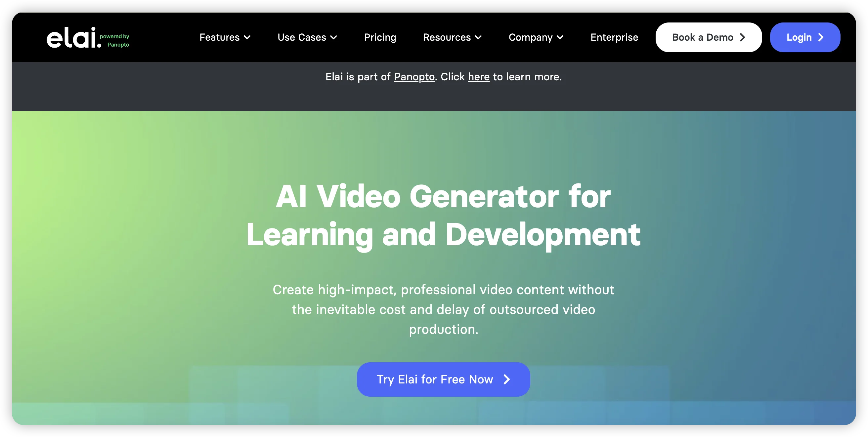Click arrow icon in Try Elai button
The height and width of the screenshot is (437, 868).
point(507,379)
